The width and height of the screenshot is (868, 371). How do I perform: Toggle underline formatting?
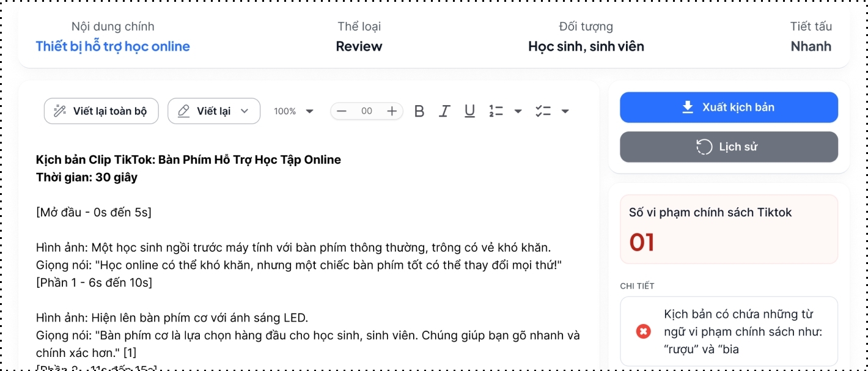[x=469, y=111]
